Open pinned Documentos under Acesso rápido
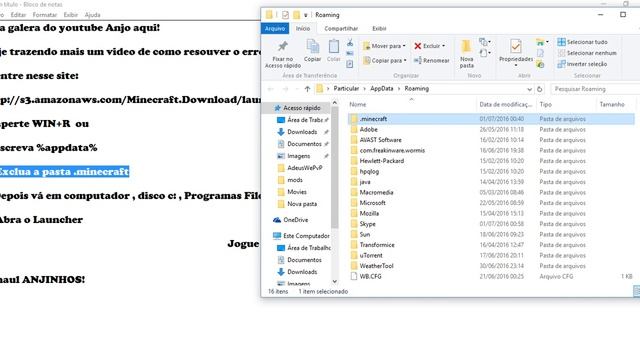The height and width of the screenshot is (360, 640). pos(304,144)
